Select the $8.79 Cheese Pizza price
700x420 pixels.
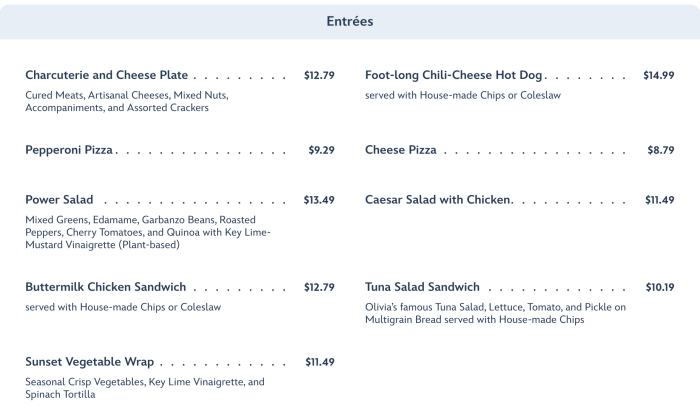pos(661,150)
